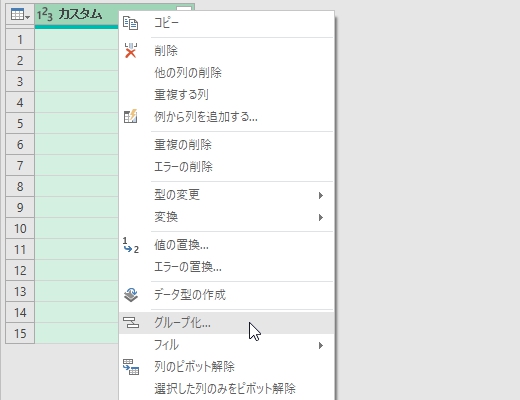Select 重複の削除 menu item
This screenshot has height=400, width=520.
click(x=226, y=145)
